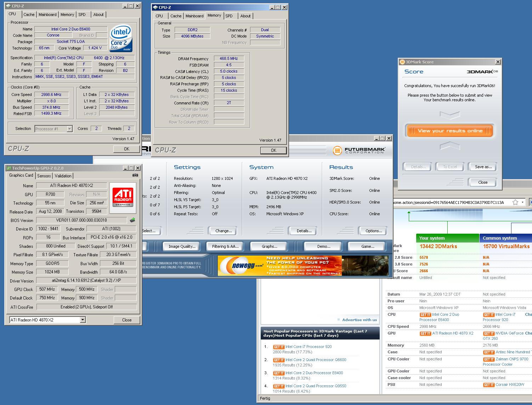Click Close button in 3DMark Score window
The height and width of the screenshot is (405, 532).
[x=482, y=182]
